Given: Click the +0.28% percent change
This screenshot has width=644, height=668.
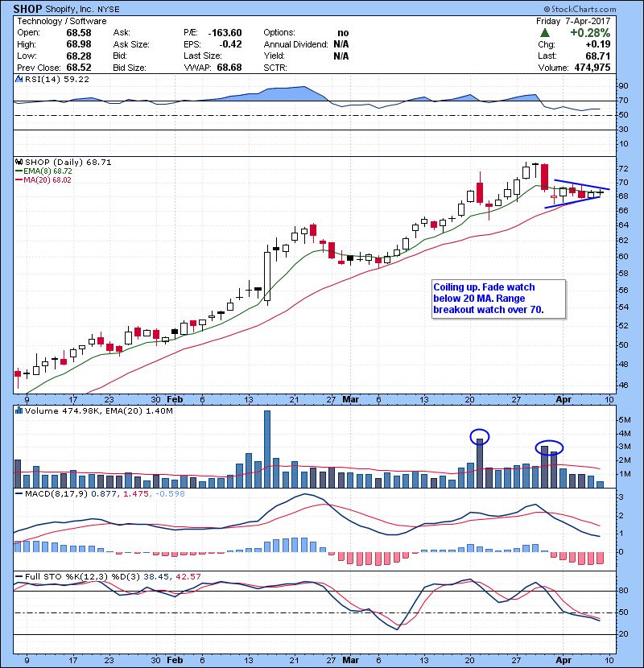Looking at the screenshot, I should 590,33.
